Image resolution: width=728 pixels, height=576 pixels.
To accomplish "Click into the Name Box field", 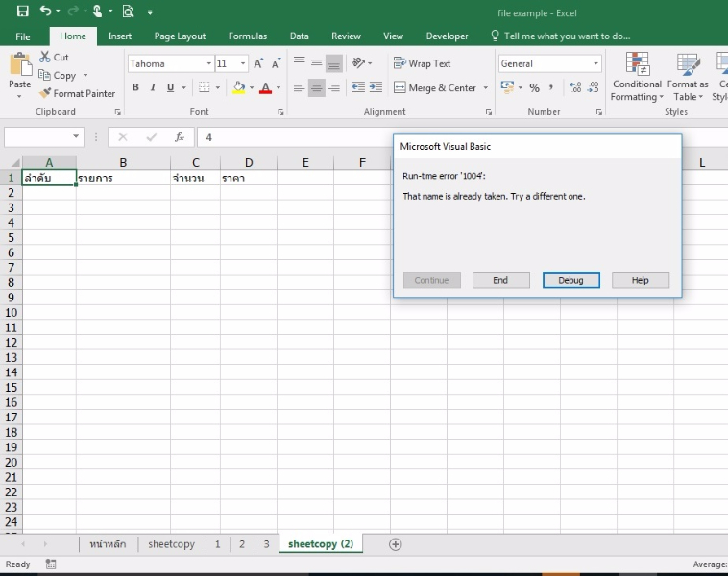I will pyautogui.click(x=36, y=137).
